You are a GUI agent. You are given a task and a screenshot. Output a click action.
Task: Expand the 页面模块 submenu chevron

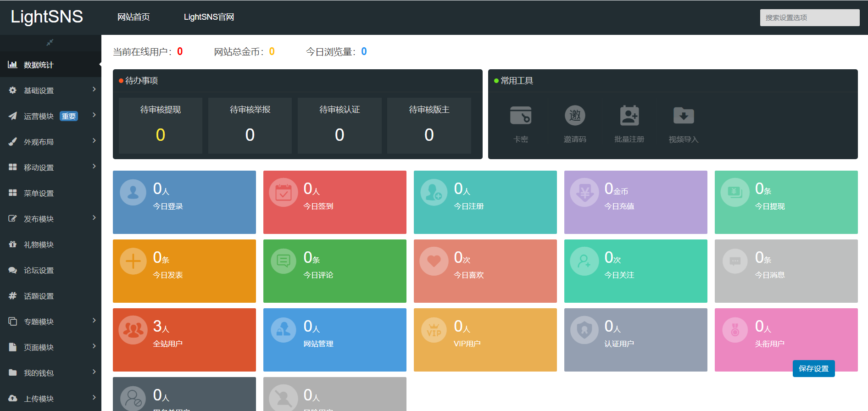[94, 346]
